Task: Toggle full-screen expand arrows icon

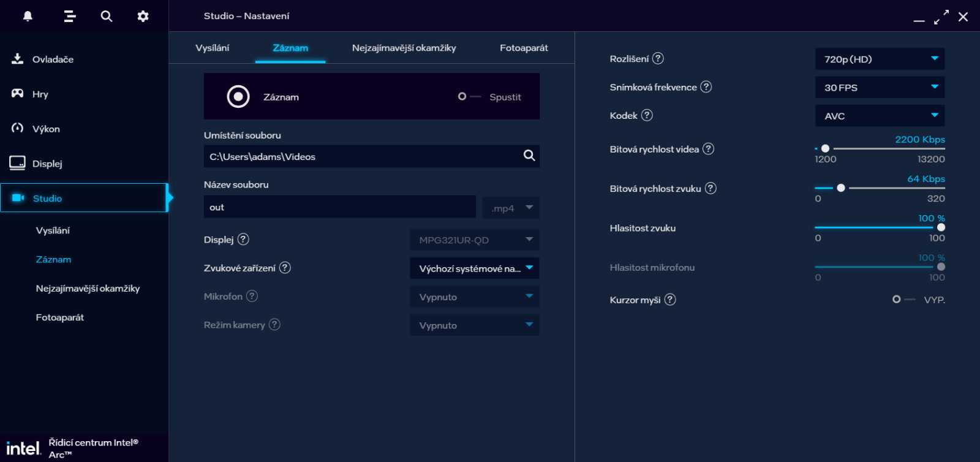Action: tap(941, 17)
